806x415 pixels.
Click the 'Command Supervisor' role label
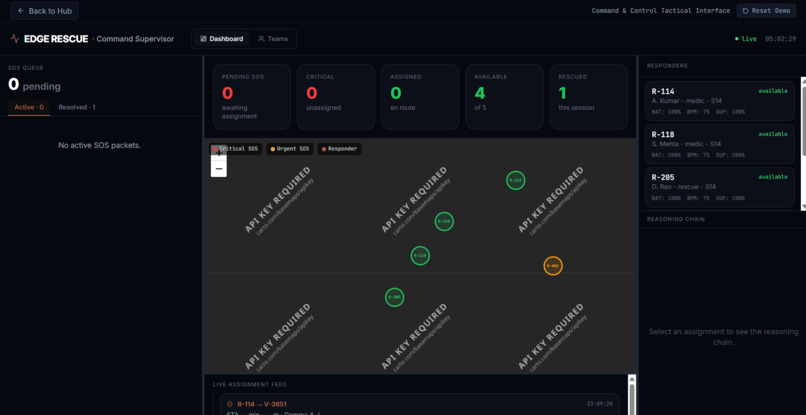pyautogui.click(x=135, y=39)
